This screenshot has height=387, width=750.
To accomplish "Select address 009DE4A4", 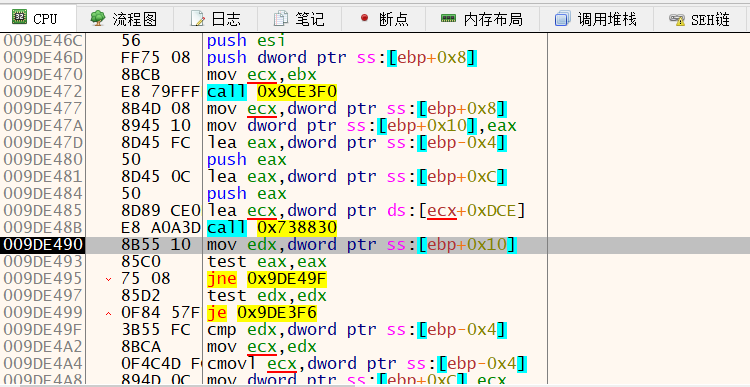I will point(43,364).
